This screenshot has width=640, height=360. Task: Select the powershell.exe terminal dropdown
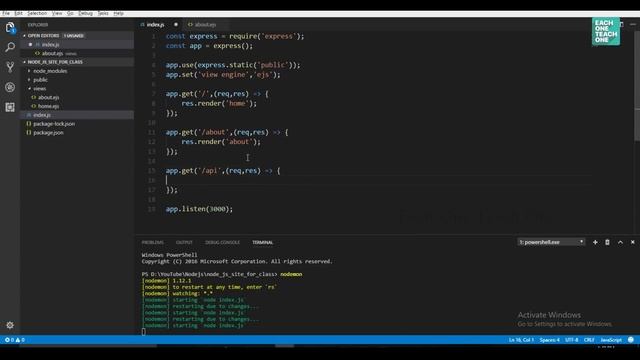click(551, 242)
